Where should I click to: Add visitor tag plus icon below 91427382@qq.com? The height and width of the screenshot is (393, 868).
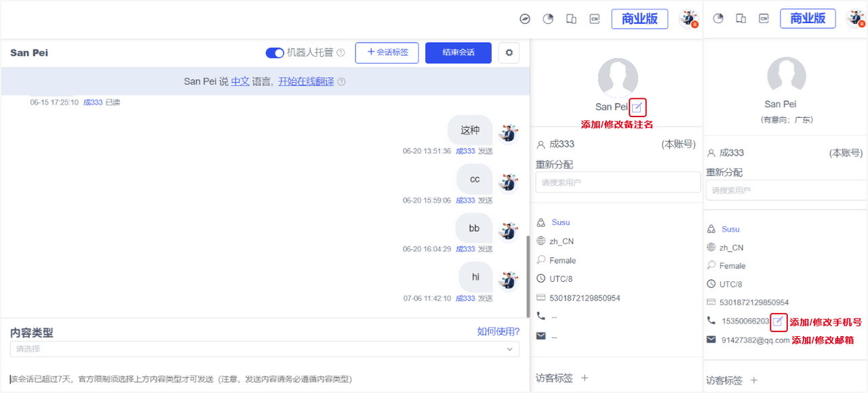pos(753,381)
